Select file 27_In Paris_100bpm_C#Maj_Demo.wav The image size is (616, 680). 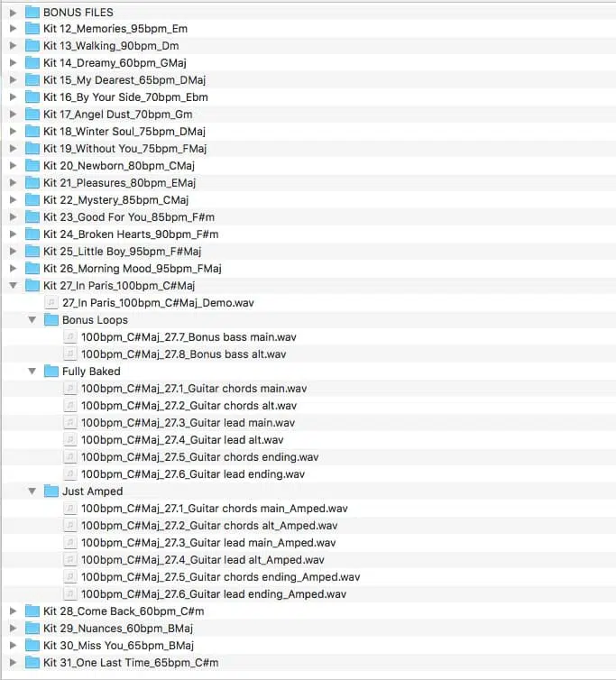(158, 303)
